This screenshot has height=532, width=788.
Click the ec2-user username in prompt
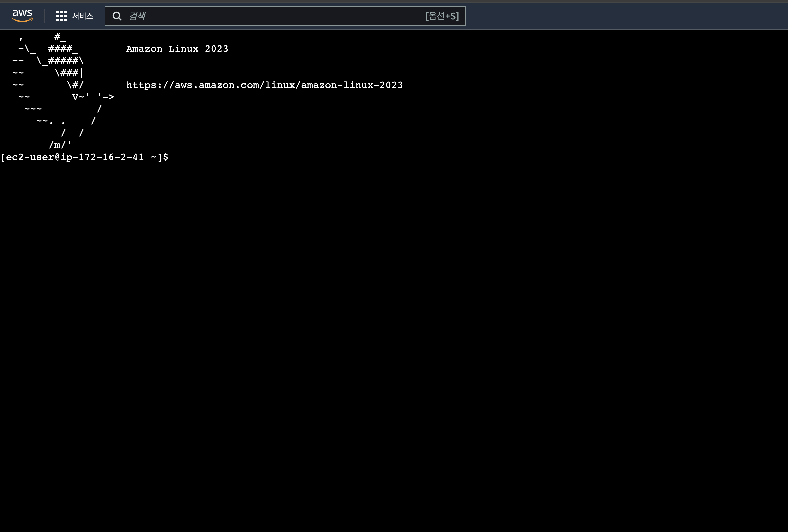(x=30, y=157)
